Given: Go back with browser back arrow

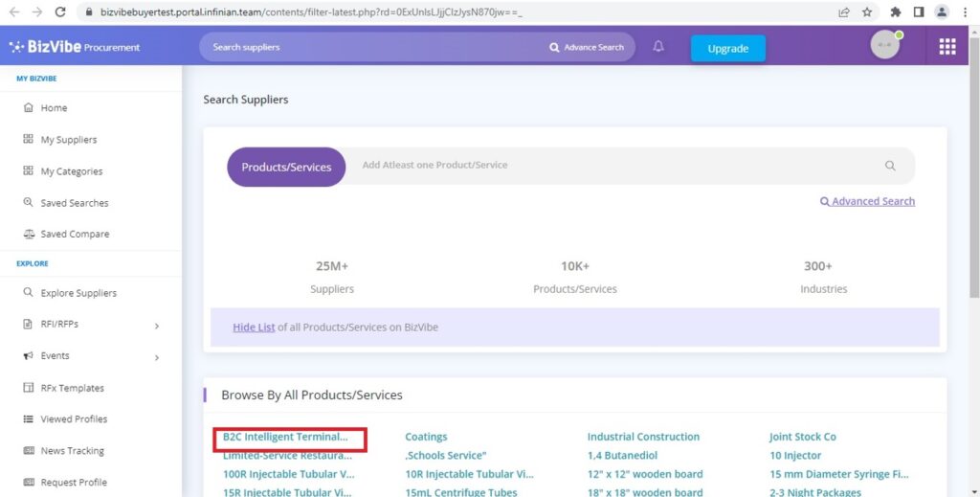Looking at the screenshot, I should pyautogui.click(x=14, y=11).
